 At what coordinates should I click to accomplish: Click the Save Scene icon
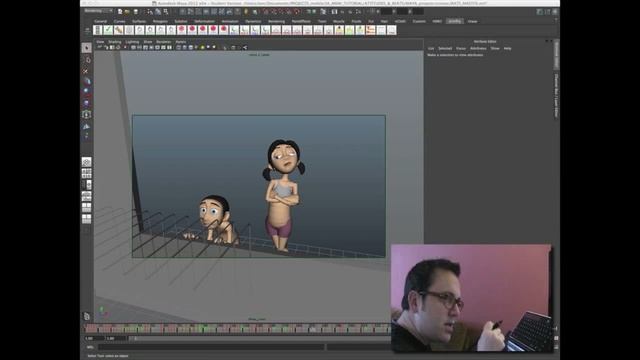(x=136, y=11)
